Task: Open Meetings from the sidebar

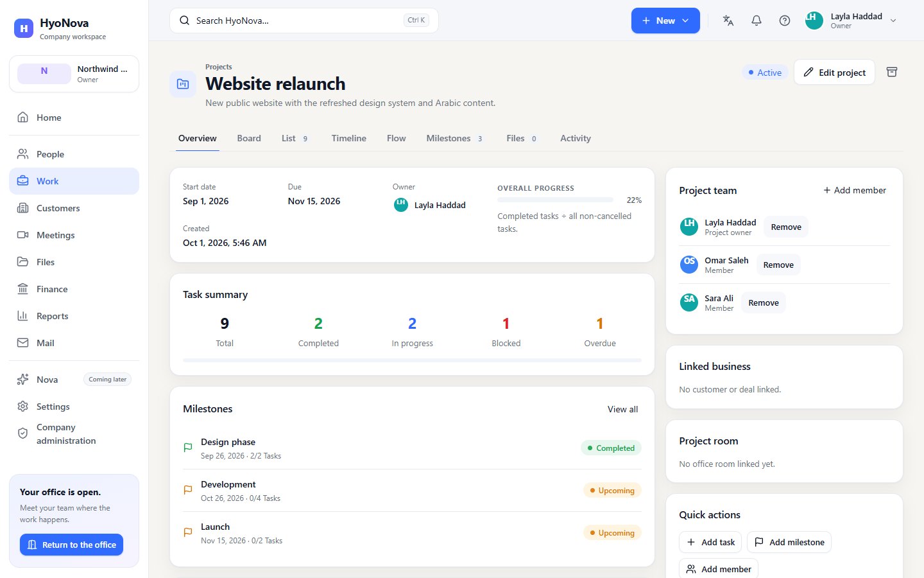Action: click(74, 235)
